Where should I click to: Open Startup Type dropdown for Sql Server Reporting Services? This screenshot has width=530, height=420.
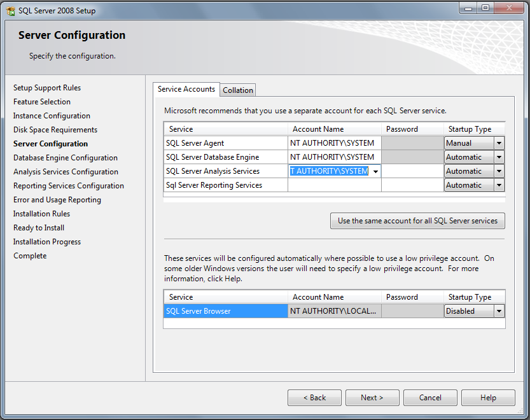click(499, 185)
